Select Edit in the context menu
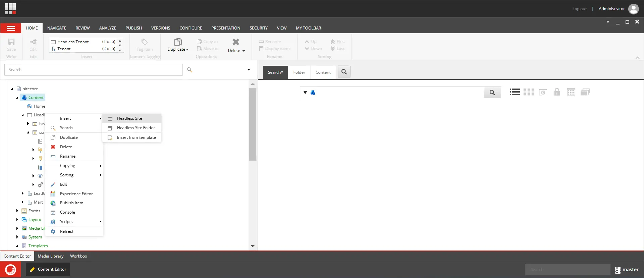Viewport: 644px width, 278px height. click(74, 184)
